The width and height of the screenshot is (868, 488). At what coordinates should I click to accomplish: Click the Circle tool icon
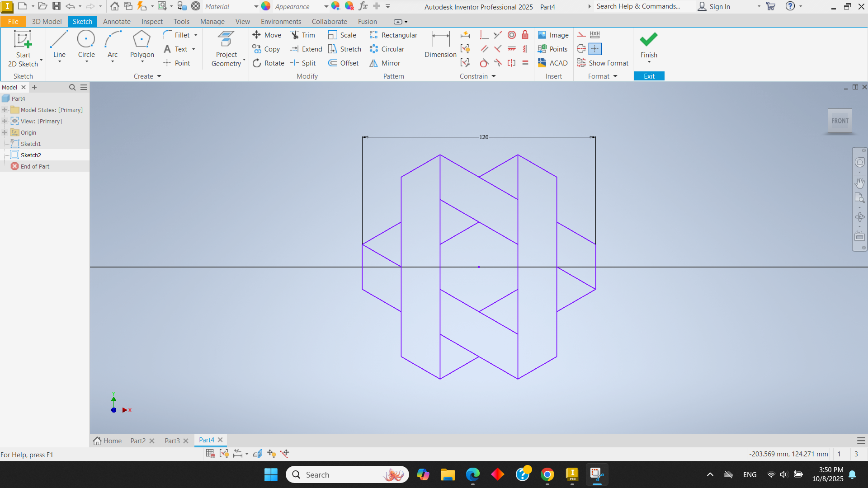pyautogui.click(x=86, y=39)
